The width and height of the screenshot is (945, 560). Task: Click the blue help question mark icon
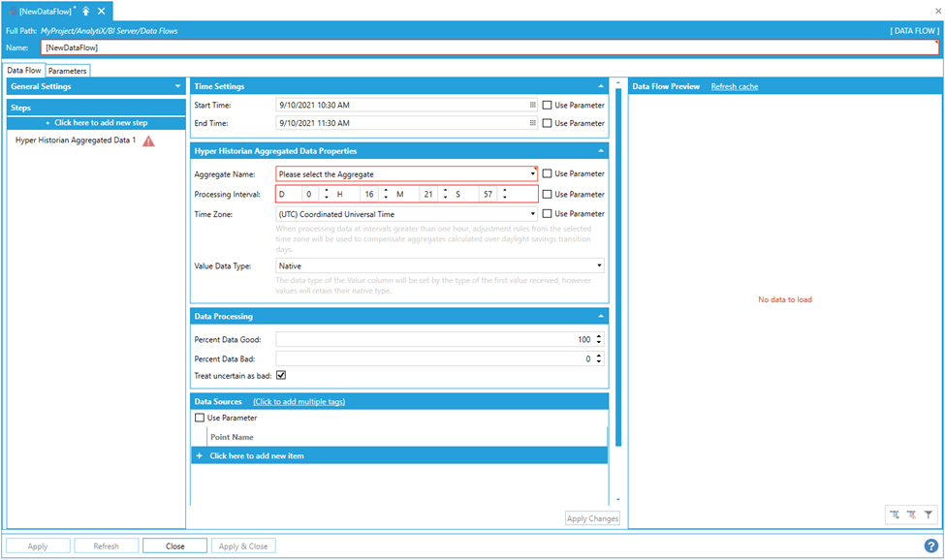pos(930,545)
